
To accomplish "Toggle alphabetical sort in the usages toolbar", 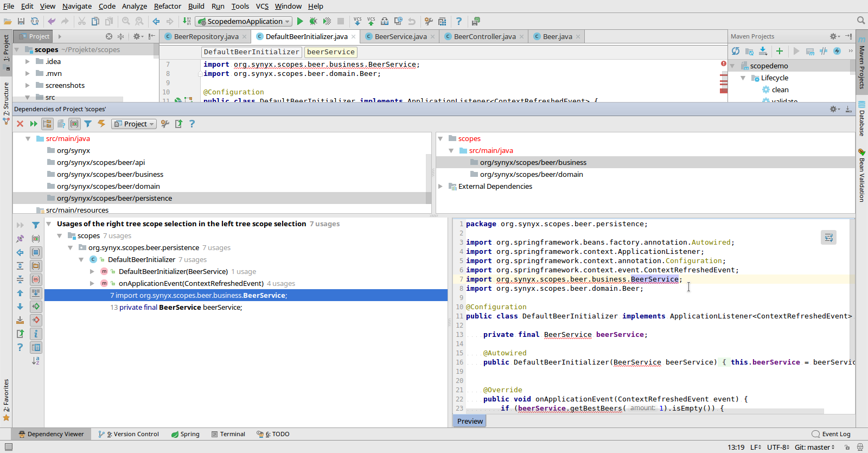I will [36, 361].
